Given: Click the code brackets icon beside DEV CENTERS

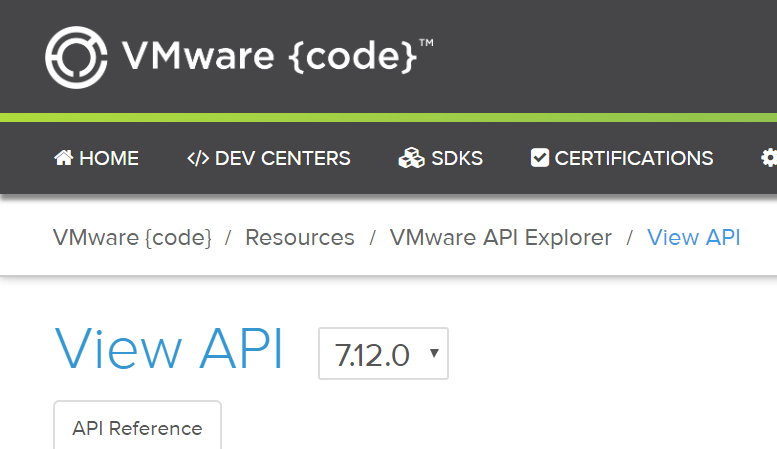Looking at the screenshot, I should click(x=198, y=158).
